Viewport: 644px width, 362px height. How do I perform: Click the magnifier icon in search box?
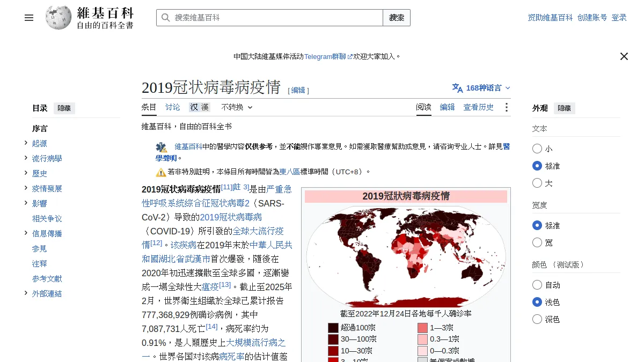166,18
